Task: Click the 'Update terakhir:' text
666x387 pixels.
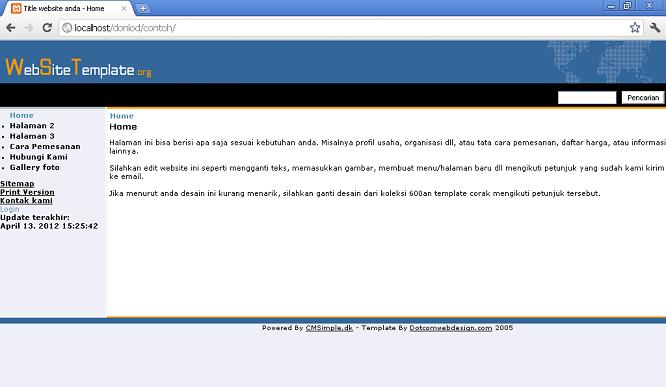Action: click(x=35, y=218)
